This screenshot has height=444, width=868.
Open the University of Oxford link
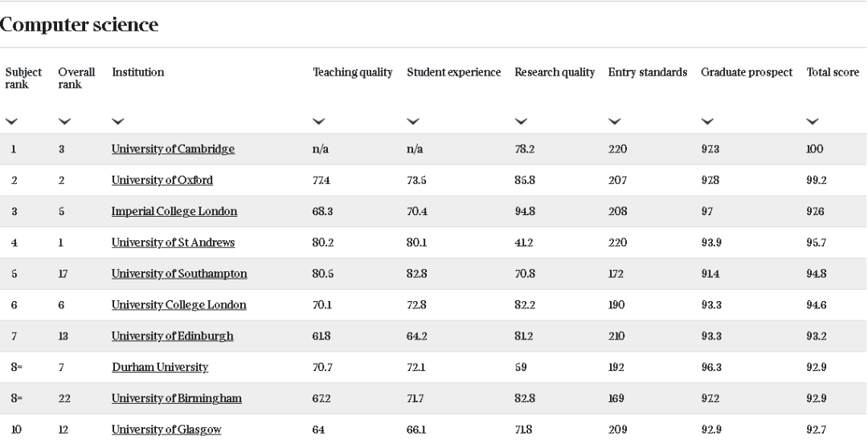click(x=162, y=180)
